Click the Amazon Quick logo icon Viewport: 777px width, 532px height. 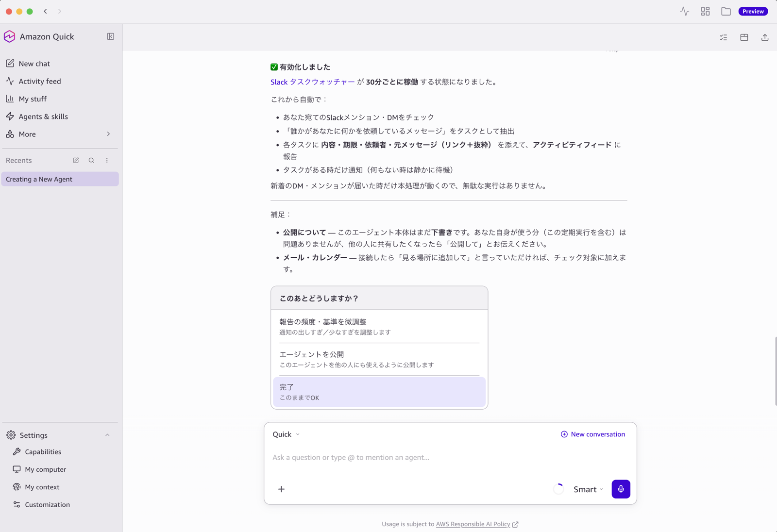[10, 36]
